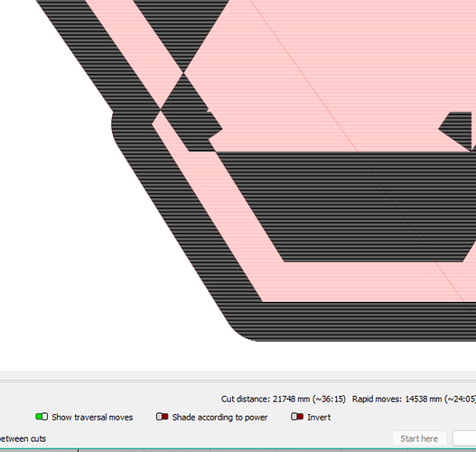Click the dark inverted triangle at top
Viewport: 476px width, 452px height.
tap(182, 31)
